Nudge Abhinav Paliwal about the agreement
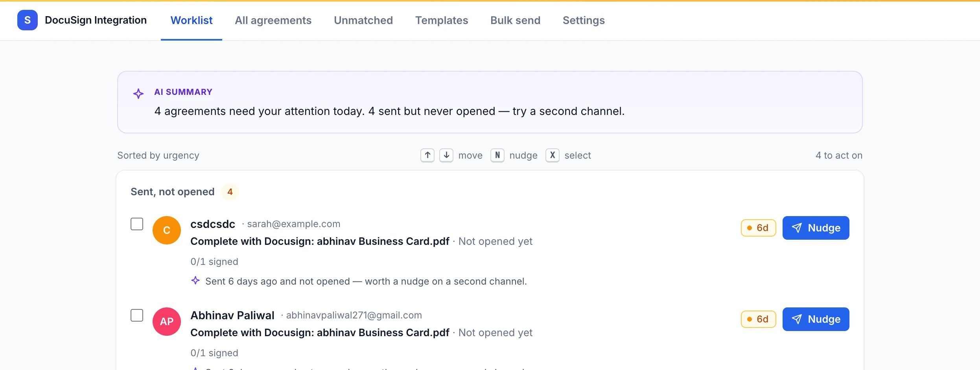The image size is (980, 370). tap(816, 319)
